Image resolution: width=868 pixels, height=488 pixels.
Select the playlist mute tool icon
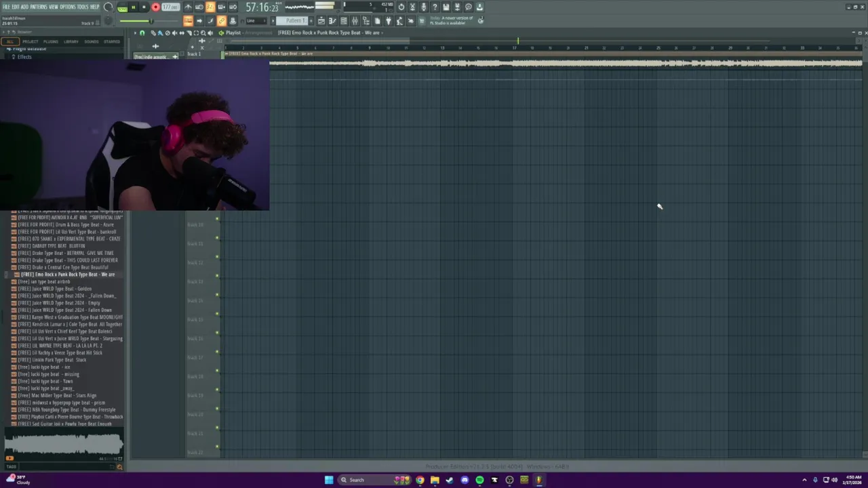tap(175, 33)
